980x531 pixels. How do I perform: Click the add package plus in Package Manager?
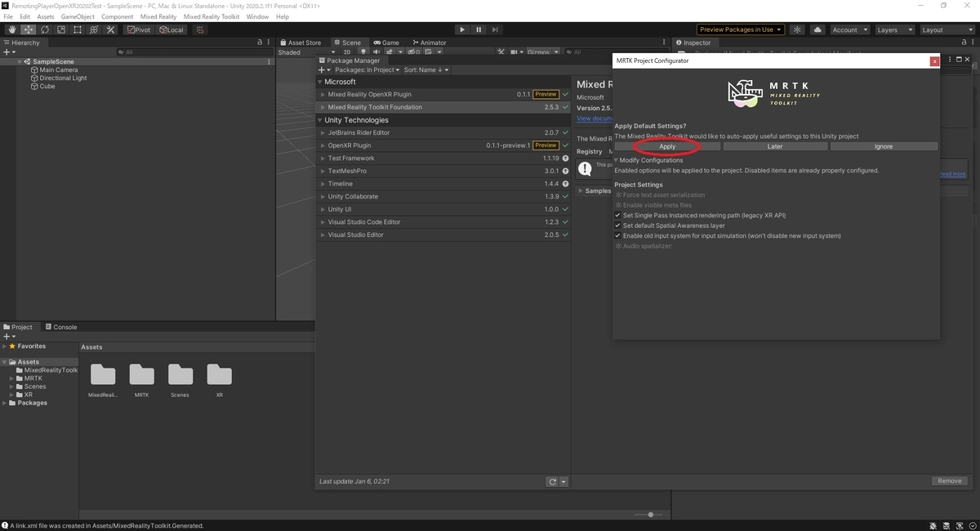tap(323, 70)
